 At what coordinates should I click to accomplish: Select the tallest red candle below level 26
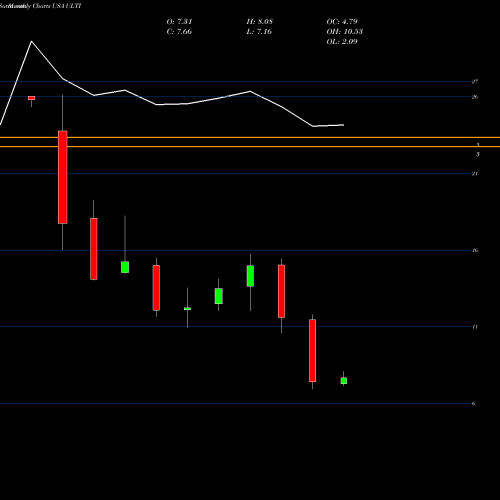pyautogui.click(x=63, y=177)
